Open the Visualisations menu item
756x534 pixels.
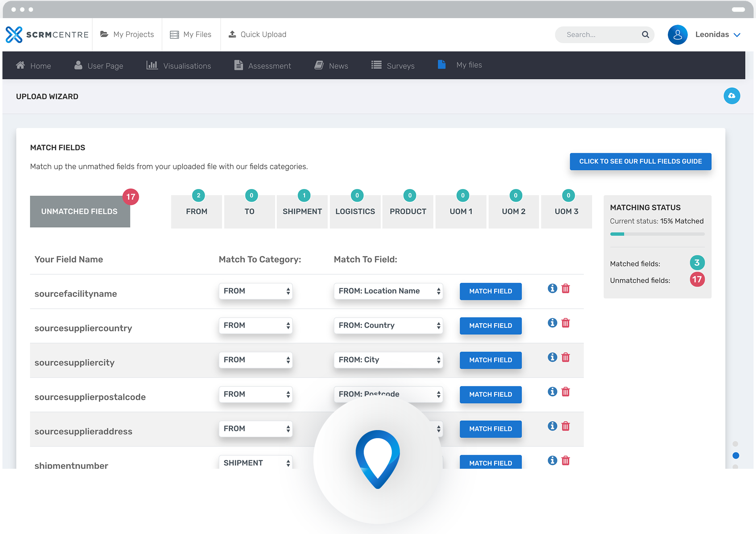pos(179,66)
